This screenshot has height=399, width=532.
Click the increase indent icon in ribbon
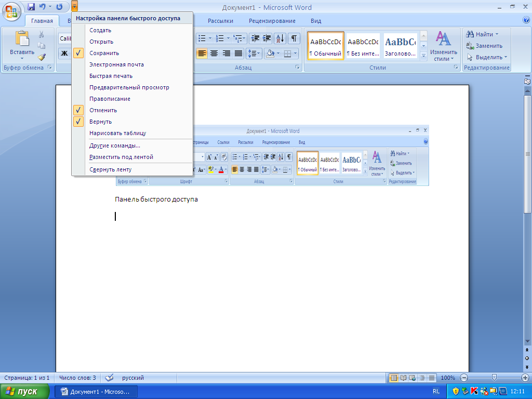(x=267, y=38)
